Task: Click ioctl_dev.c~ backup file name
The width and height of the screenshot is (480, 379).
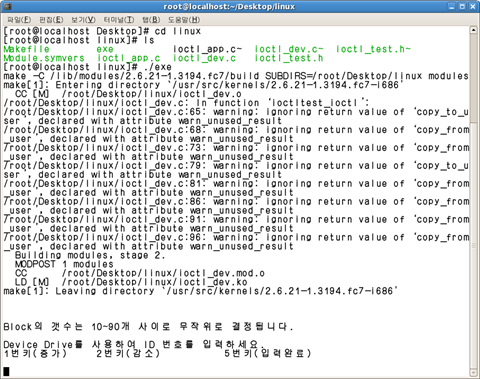Action: coord(289,49)
